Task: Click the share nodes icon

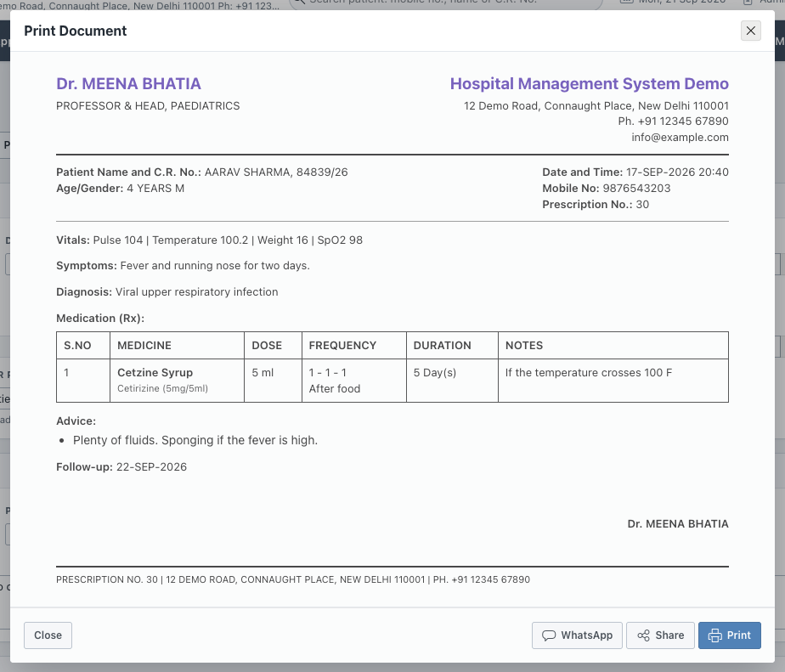Action: pos(643,635)
